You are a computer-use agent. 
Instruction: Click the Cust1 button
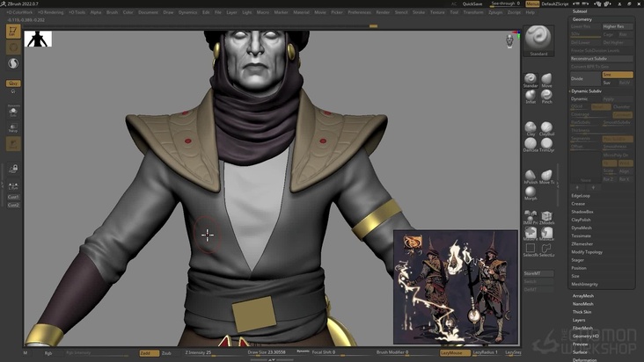pyautogui.click(x=13, y=197)
